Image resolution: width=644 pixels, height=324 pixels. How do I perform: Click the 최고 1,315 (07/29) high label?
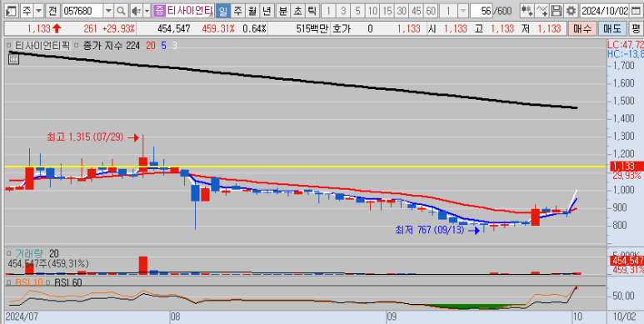tap(85, 137)
